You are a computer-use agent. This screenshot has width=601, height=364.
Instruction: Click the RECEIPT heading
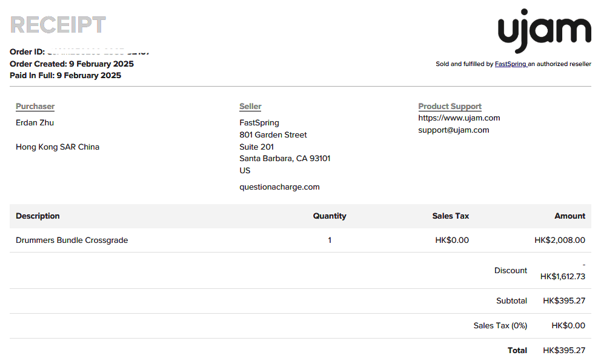point(58,25)
